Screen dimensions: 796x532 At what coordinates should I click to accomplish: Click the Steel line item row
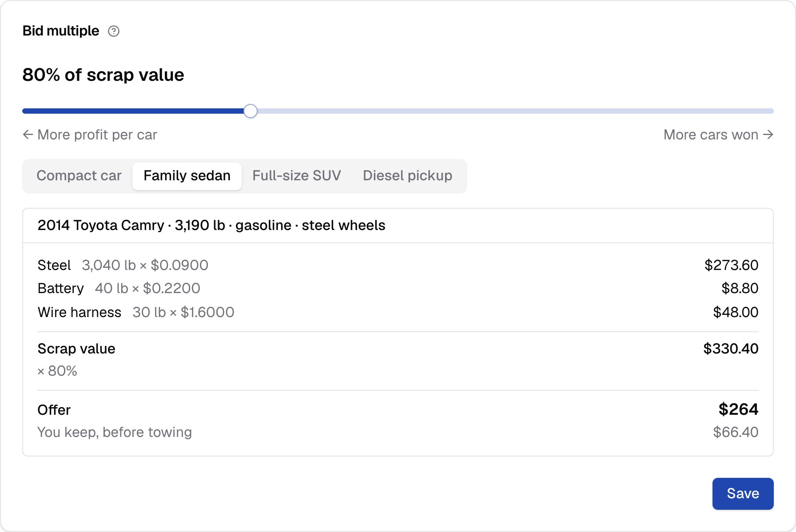[x=398, y=265]
